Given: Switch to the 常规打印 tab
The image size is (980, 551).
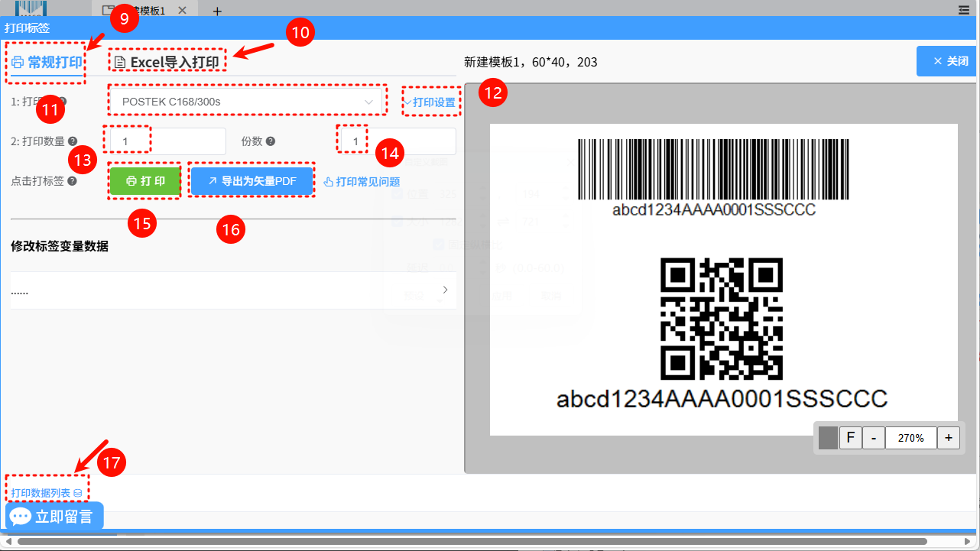Looking at the screenshot, I should (47, 63).
